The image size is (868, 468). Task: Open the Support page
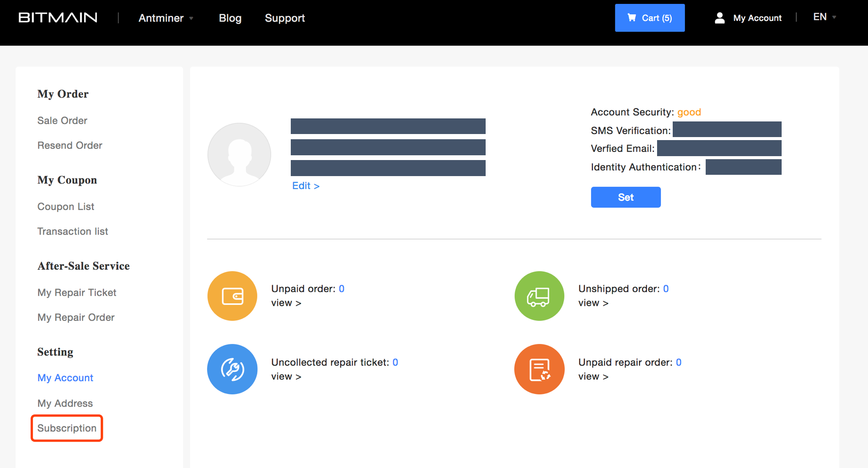point(285,18)
